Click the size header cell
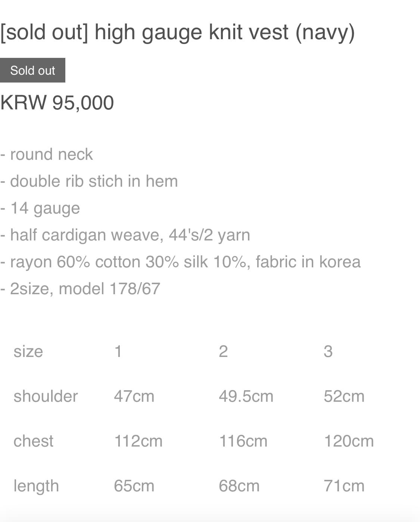Viewport: 420px width, 522px height. click(28, 351)
